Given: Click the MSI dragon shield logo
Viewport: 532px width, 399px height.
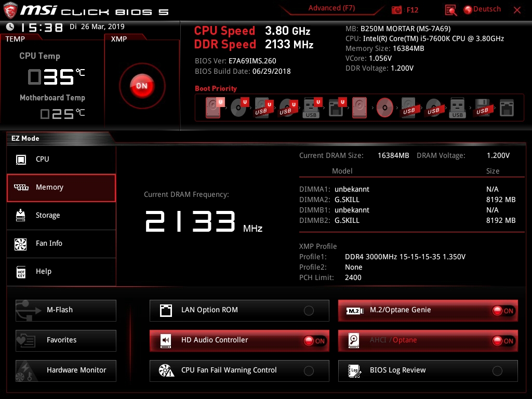Looking at the screenshot, I should (x=10, y=10).
